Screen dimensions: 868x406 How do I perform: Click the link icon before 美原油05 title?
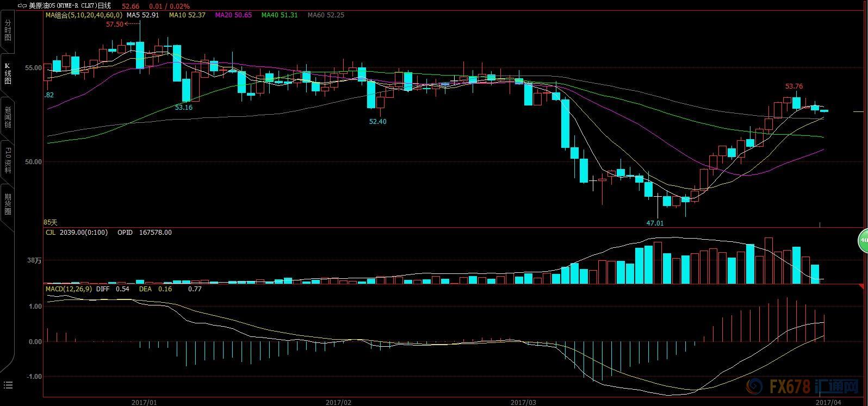(x=22, y=6)
